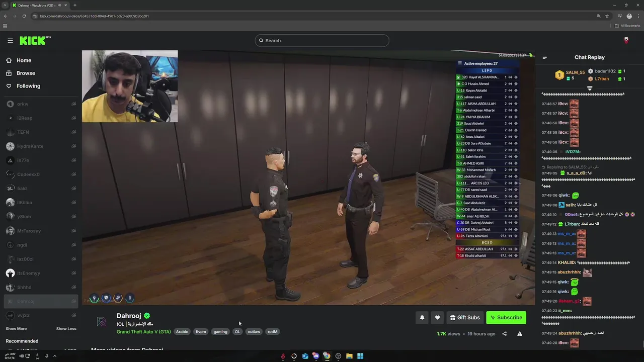Screen dimensions: 644x362
Task: Expand hidden system tray icons chevron
Action: click(55, 356)
